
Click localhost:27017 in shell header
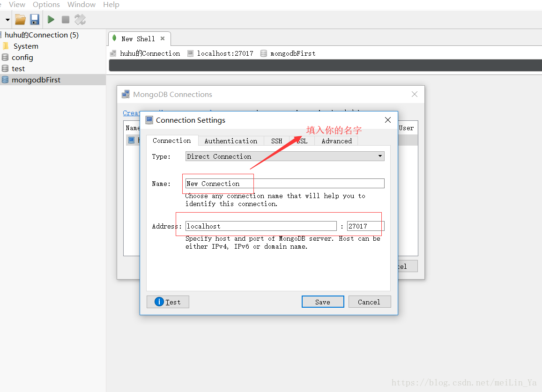click(x=225, y=53)
